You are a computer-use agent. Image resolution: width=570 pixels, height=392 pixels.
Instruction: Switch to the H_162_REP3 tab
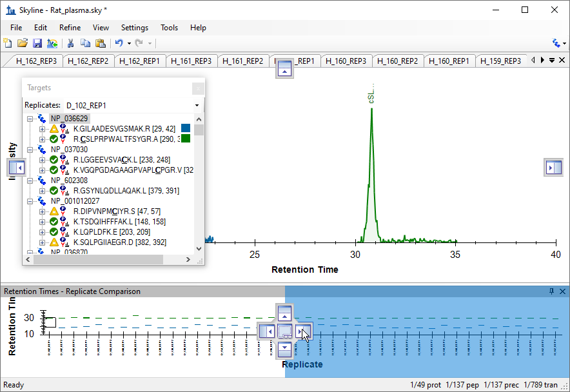coord(36,61)
